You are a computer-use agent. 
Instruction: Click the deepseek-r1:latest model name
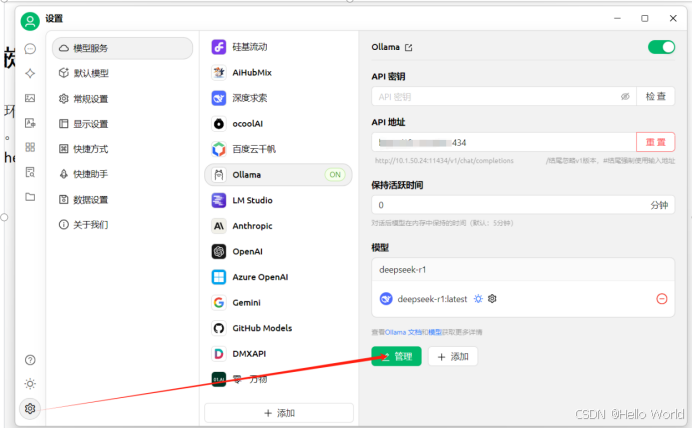(x=432, y=299)
